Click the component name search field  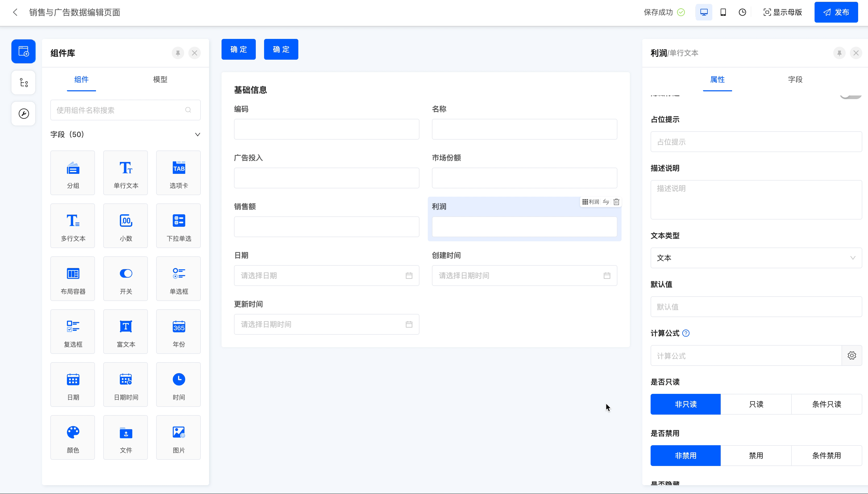click(119, 110)
